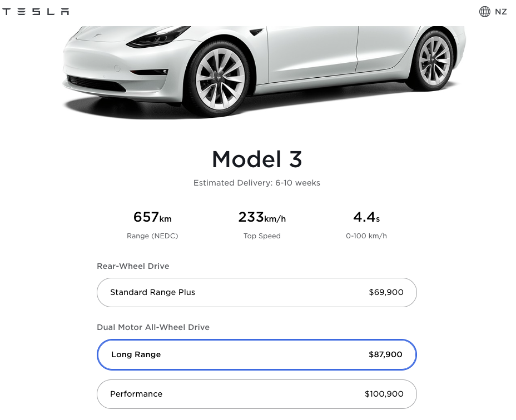Select the Standard Range Plus option
The image size is (516, 420).
coord(257,292)
